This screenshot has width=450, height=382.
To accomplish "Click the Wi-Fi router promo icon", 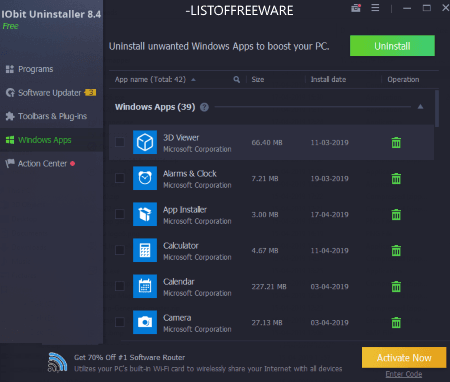I will [x=57, y=362].
